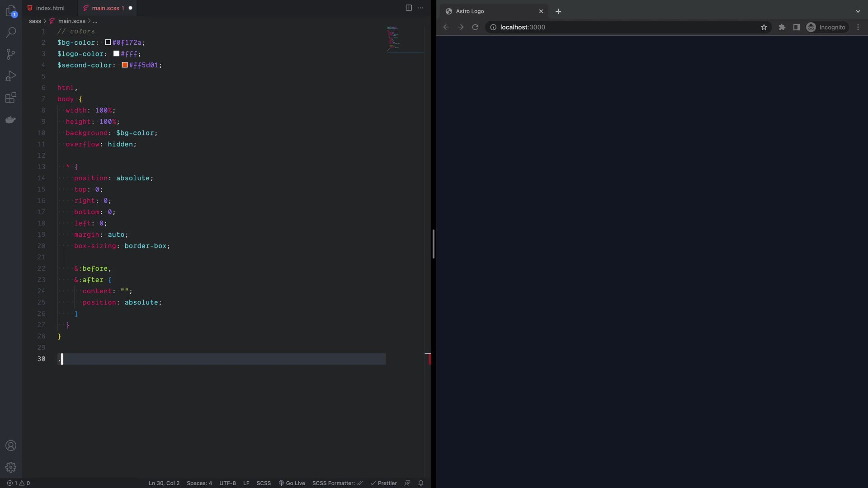Expand the tab search chevron in Chrome
868x488 pixels.
pos(858,11)
